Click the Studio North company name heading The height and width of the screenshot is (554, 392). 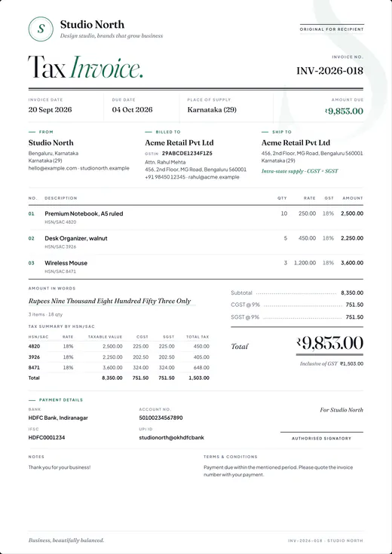92,24
